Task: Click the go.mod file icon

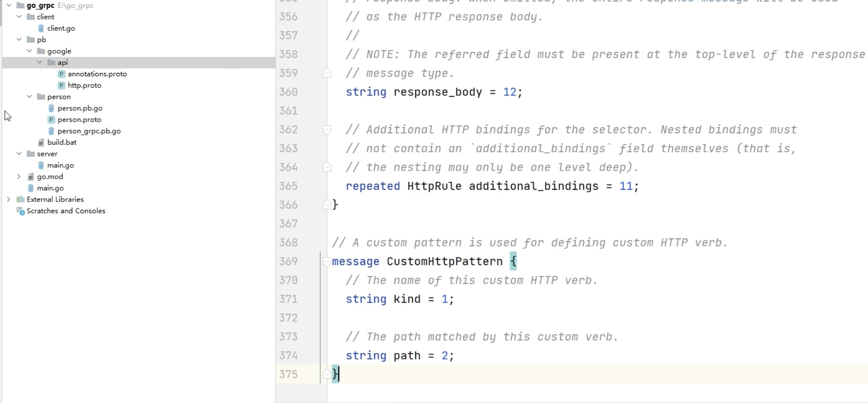Action: pos(31,177)
